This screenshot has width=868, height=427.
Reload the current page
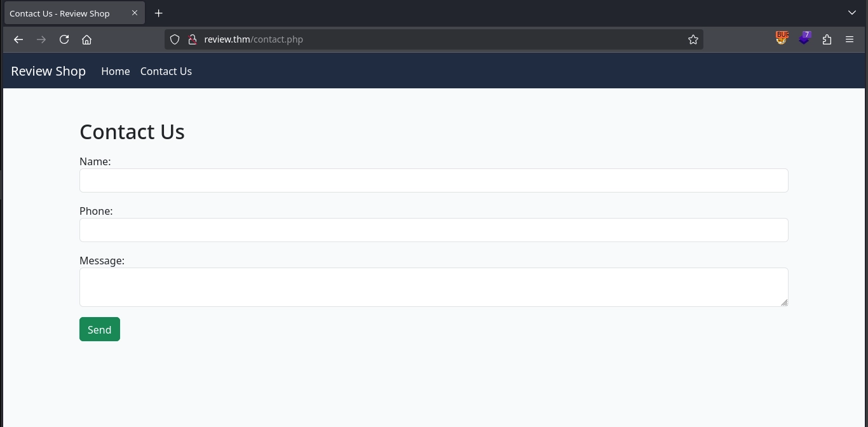click(64, 39)
